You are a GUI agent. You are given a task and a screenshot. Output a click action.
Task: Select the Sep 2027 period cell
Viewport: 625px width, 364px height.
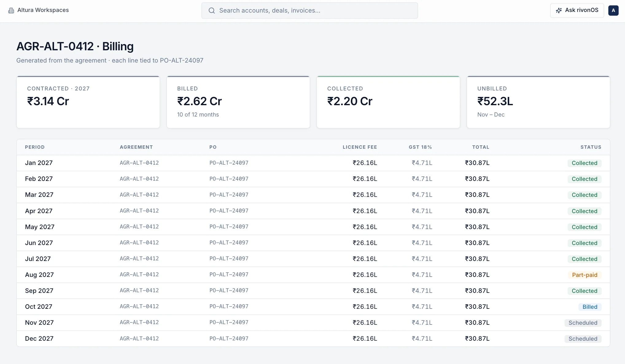coord(39,291)
